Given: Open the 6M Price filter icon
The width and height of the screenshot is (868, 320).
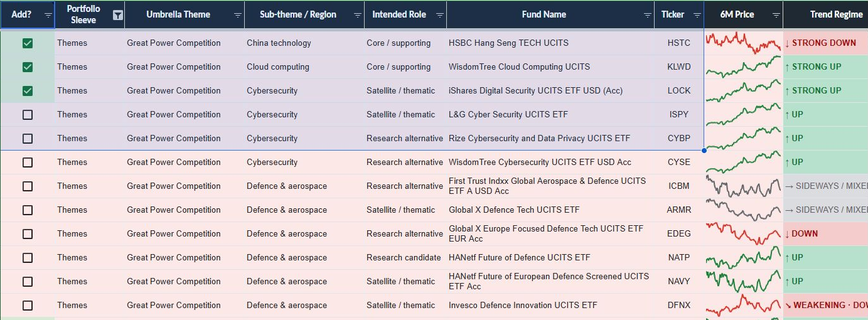Looking at the screenshot, I should pyautogui.click(x=776, y=15).
